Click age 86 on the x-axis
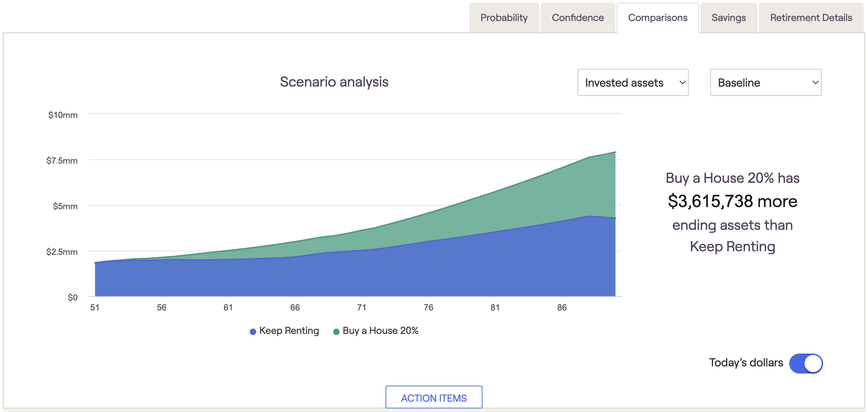This screenshot has height=412, width=868. pos(562,307)
